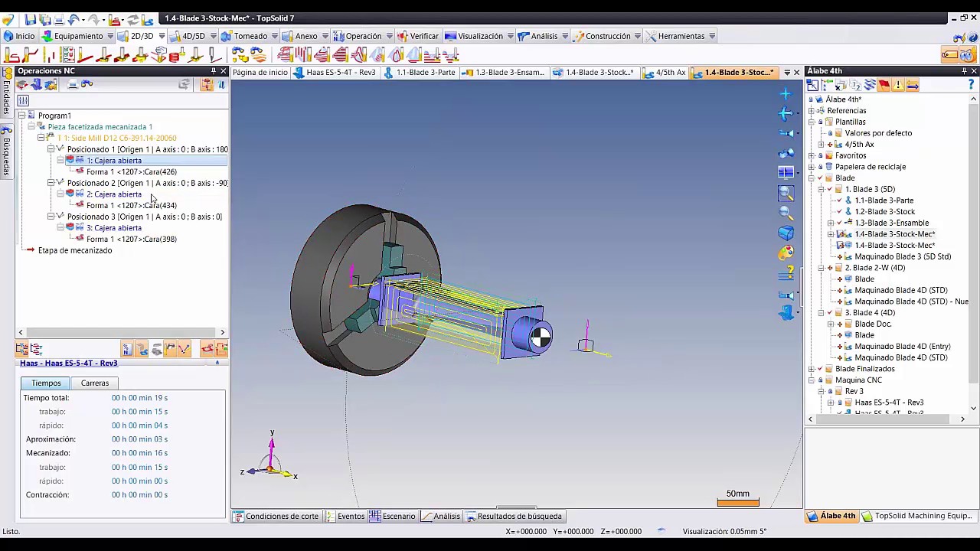
Task: Open Resultados de búsqueda panel
Action: pyautogui.click(x=514, y=517)
